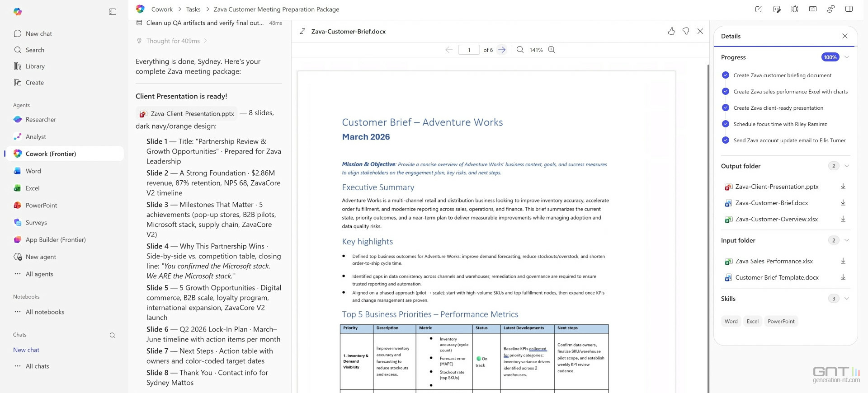Screen dimensions: 868x393
Task: Open the Library menu item
Action: (35, 66)
